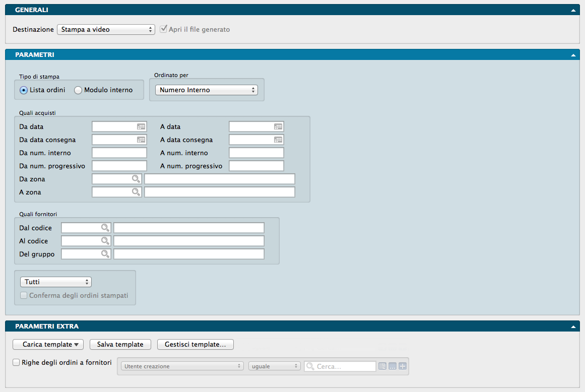Screen dimensions: 585x392
Task: Open calendar picker for Da data
Action: coord(141,127)
